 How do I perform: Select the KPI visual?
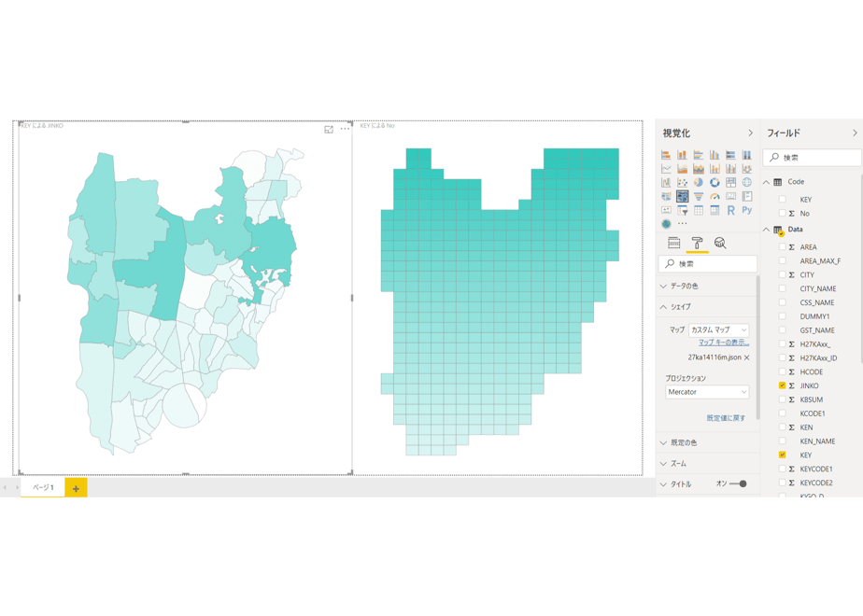(x=666, y=210)
